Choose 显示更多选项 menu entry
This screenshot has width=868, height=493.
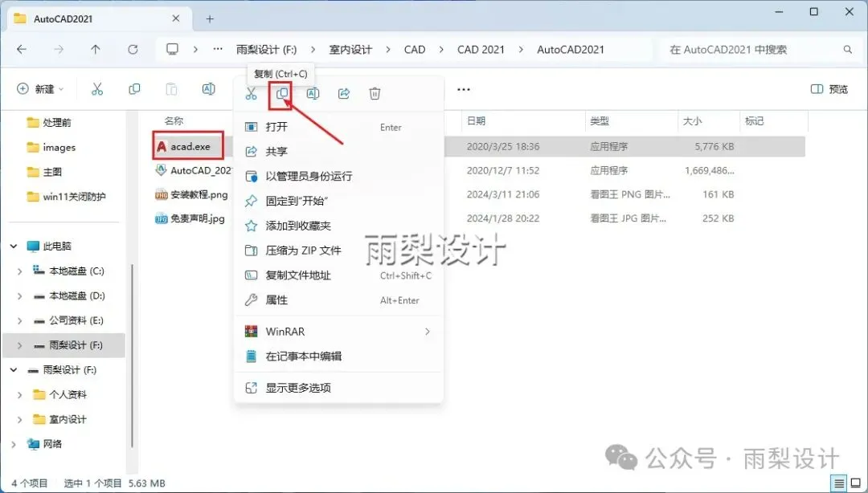tap(338, 388)
